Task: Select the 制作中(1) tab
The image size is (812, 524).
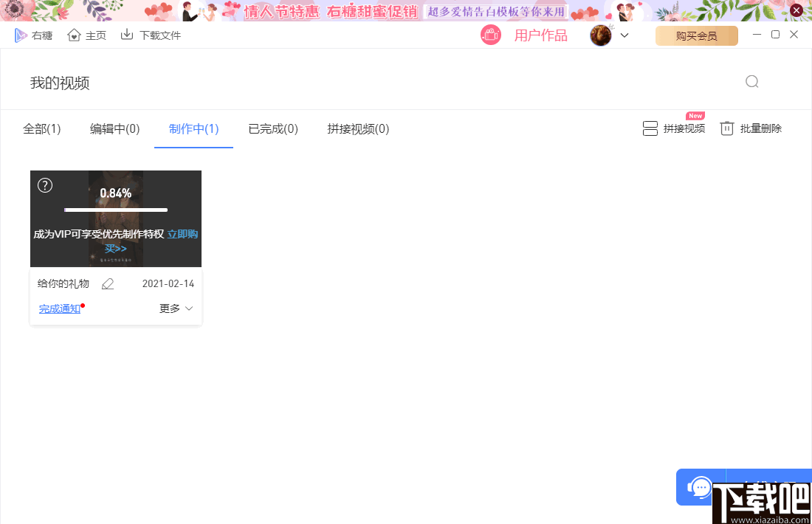Action: [x=193, y=129]
